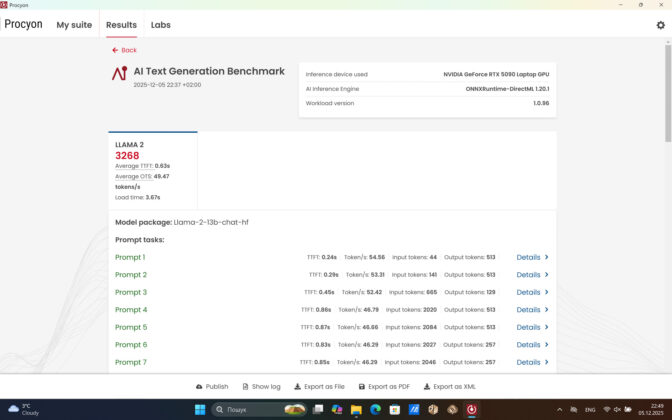Open the Labs tab
The width and height of the screenshot is (672, 420).
click(161, 25)
